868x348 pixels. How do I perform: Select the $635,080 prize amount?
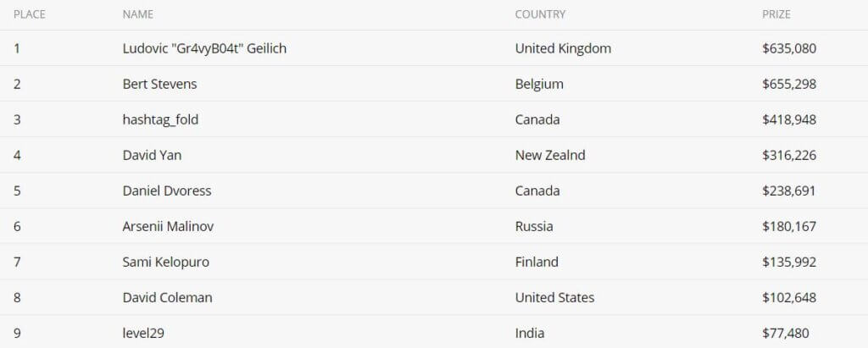(789, 49)
